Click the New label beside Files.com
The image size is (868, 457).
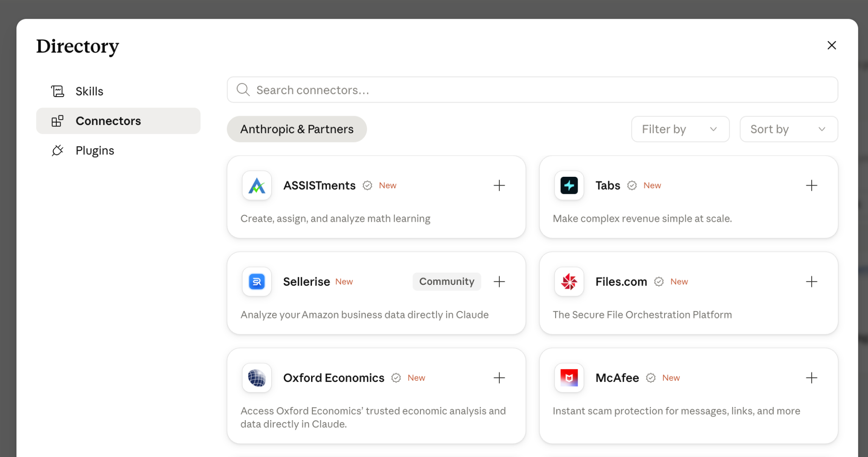(679, 281)
